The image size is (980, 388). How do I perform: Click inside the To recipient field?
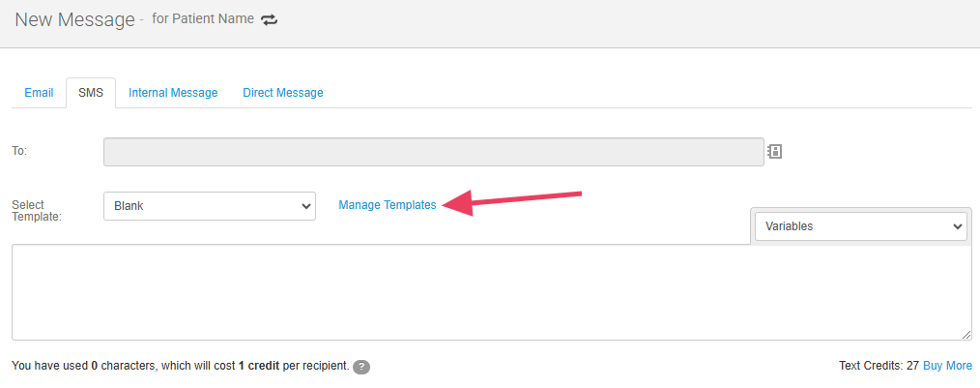tap(433, 152)
